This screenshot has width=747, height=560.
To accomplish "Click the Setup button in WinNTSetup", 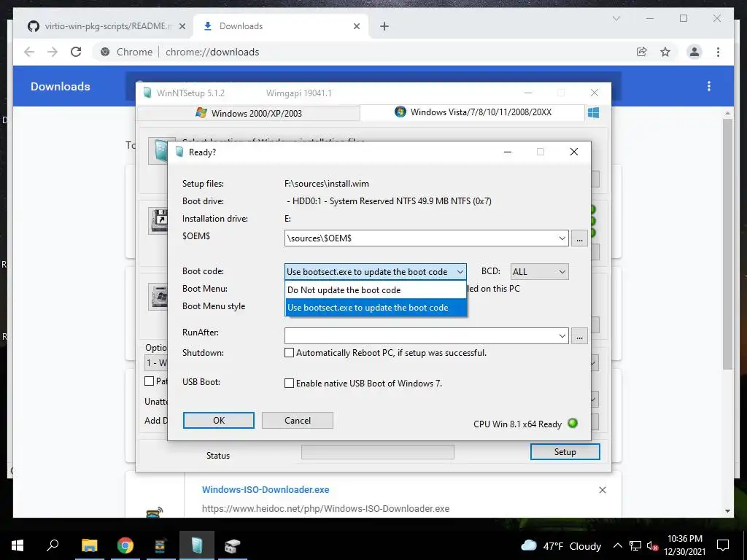I will pos(565,452).
